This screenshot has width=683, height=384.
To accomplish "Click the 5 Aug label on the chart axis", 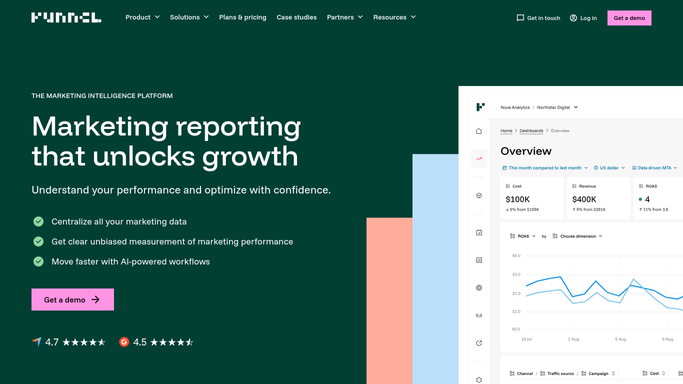I will point(620,339).
